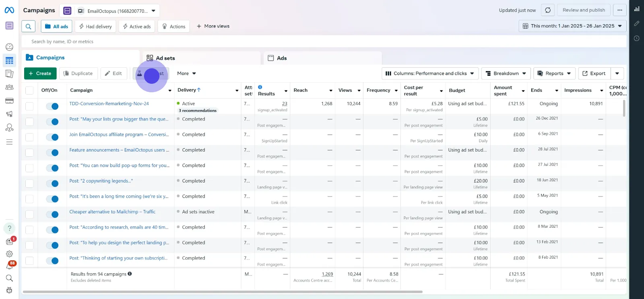Select checkbox for Cheaper alternative to Mailchimp row
Viewport: 644px width, 299px height.
29,214
